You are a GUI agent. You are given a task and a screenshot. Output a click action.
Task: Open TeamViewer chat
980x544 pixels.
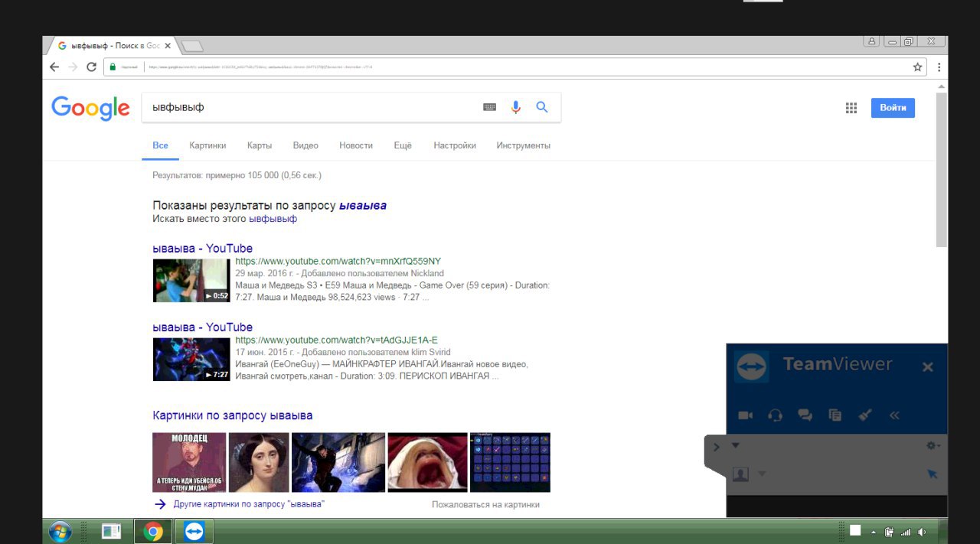805,415
